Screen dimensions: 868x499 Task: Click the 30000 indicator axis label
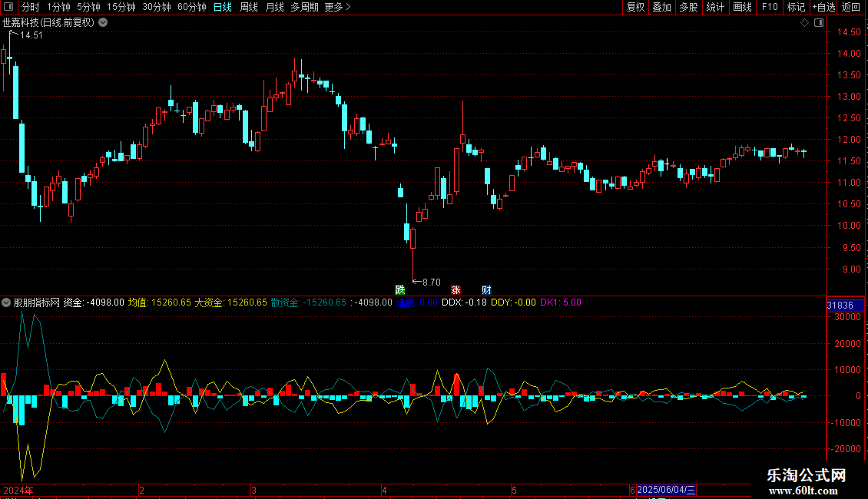point(848,317)
